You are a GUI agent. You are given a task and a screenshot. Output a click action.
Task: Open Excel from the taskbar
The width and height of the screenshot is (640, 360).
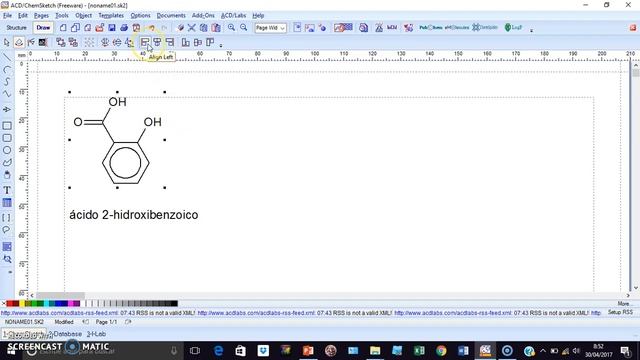coord(419,351)
